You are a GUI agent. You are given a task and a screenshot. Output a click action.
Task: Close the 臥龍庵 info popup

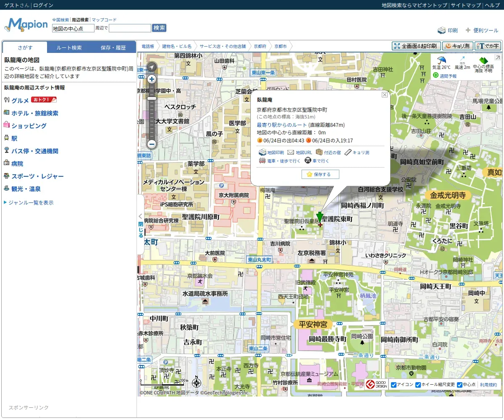click(x=384, y=95)
